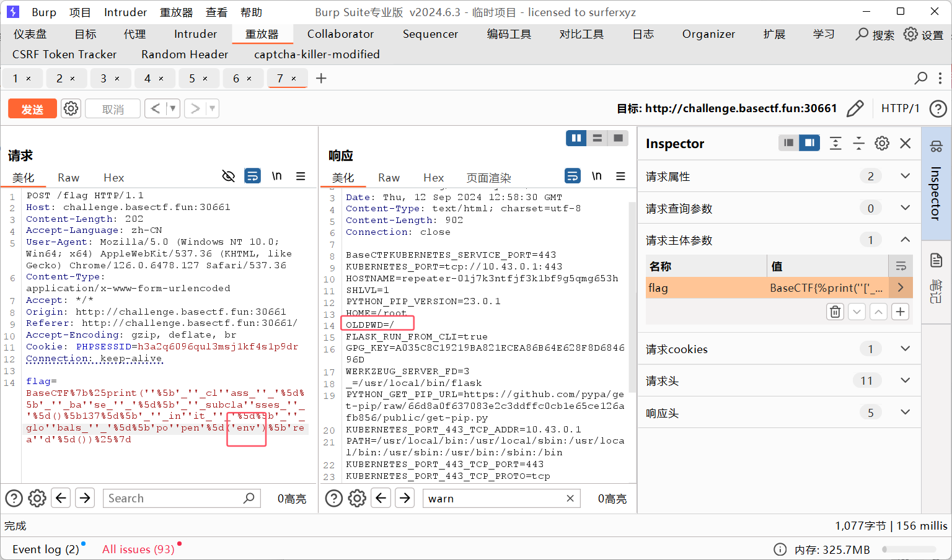This screenshot has height=560, width=952.
Task: Click the orange 发送 send button
Action: tap(32, 109)
